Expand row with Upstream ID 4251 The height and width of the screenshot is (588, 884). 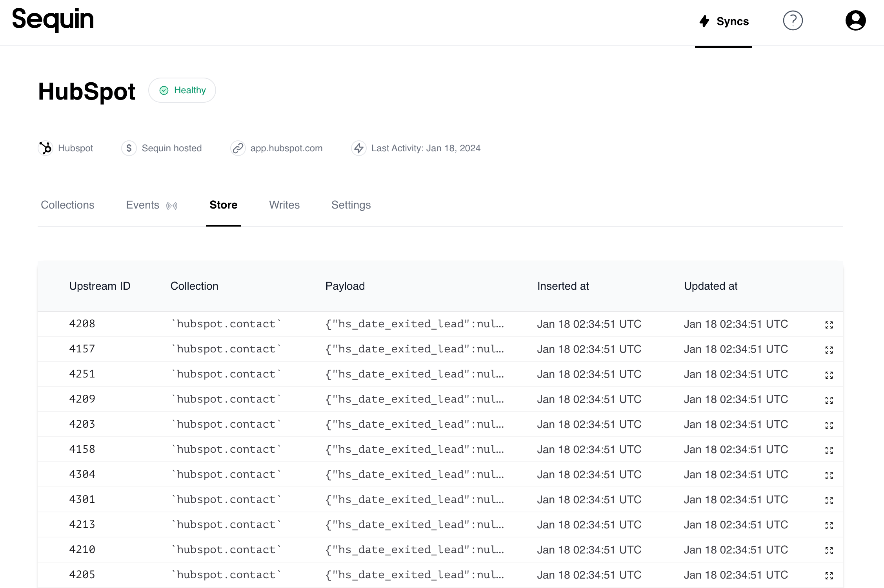pyautogui.click(x=829, y=375)
